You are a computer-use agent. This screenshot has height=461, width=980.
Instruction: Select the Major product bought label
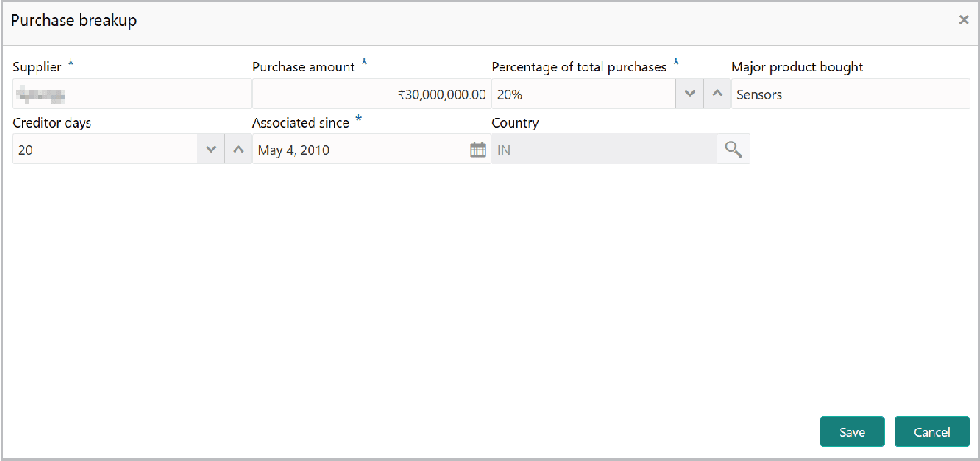click(x=797, y=67)
